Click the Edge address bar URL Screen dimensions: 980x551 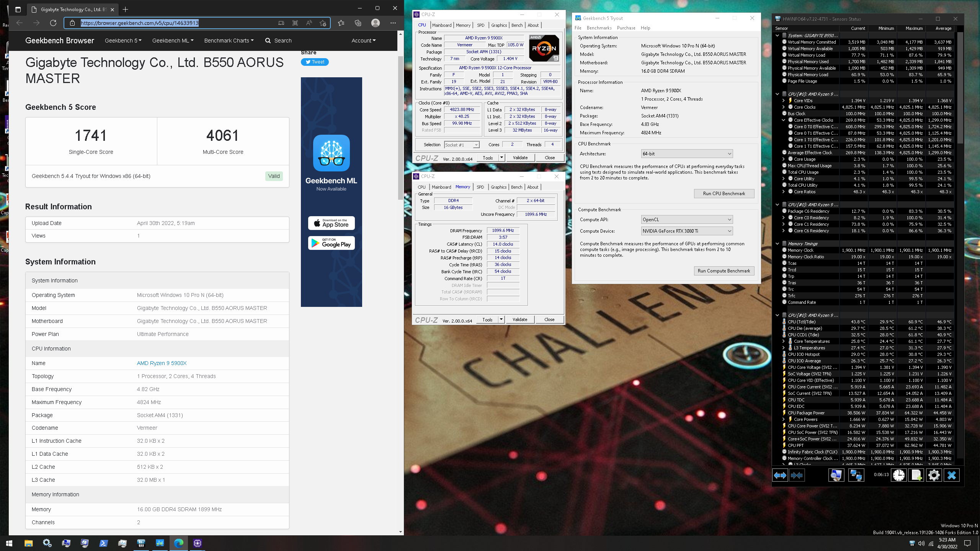pos(139,23)
